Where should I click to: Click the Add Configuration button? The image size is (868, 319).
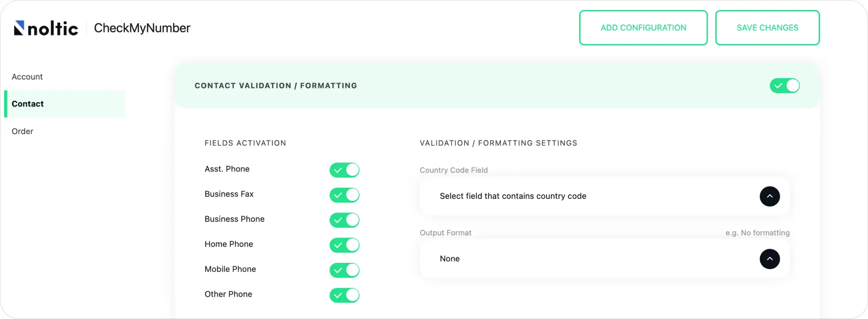pos(643,28)
